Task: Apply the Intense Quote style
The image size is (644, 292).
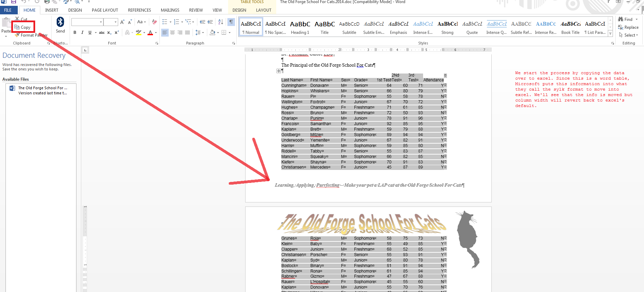Action: point(497,27)
